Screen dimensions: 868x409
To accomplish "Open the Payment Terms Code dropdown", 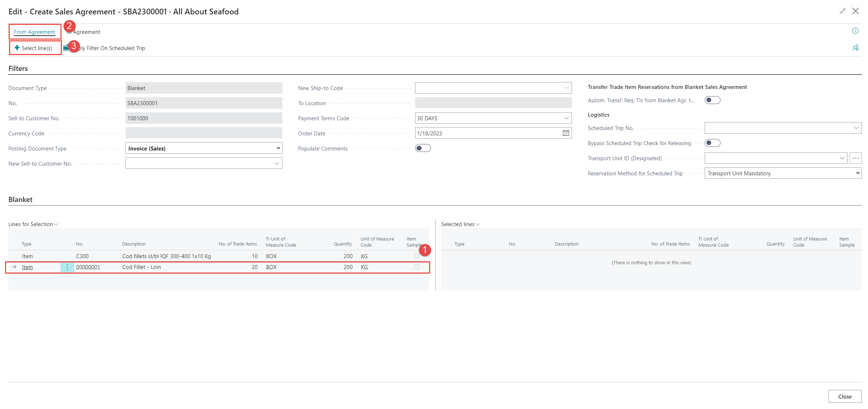I will [x=566, y=118].
